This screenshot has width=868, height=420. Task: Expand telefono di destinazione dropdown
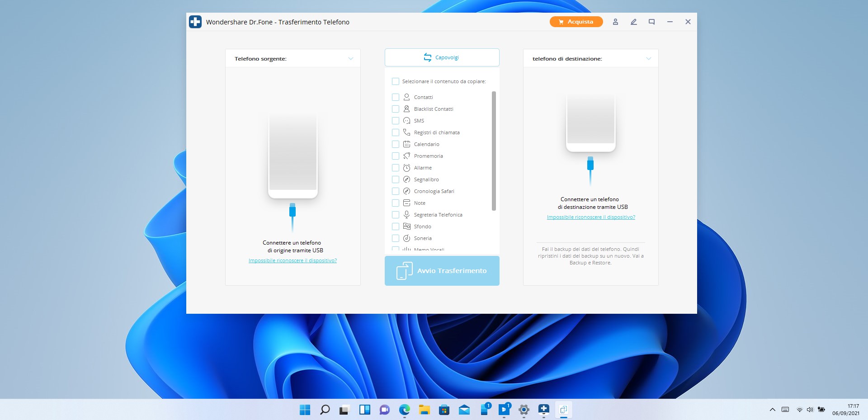pyautogui.click(x=648, y=59)
